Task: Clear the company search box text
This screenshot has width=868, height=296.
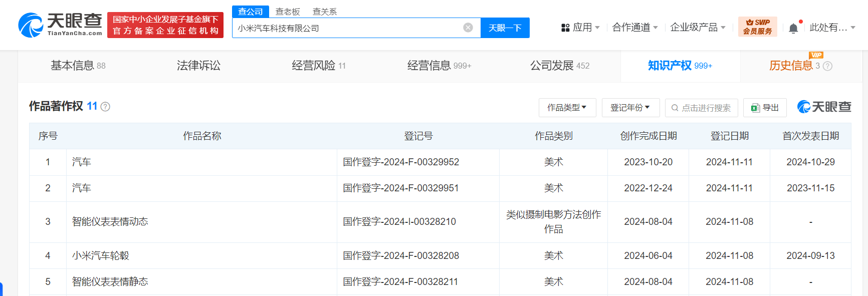Action: coord(468,28)
